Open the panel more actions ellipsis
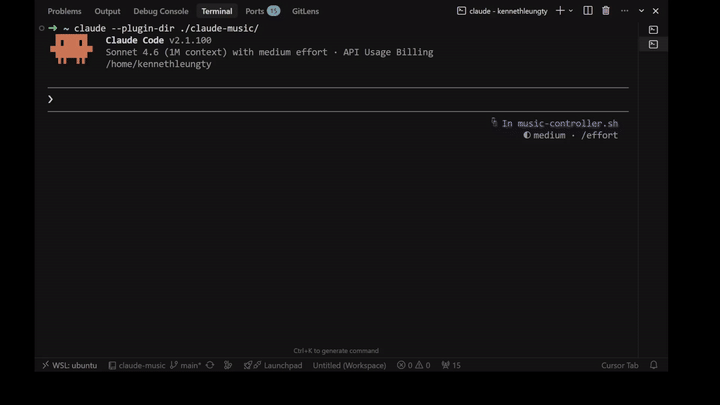This screenshot has height=405, width=720. tap(624, 11)
